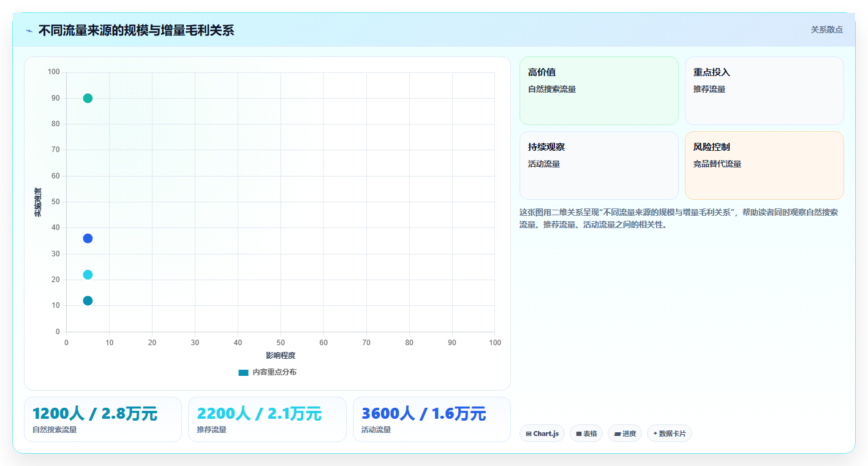The height and width of the screenshot is (466, 868).
Task: Click the 1200人 / 2.8万元 stat card
Action: [x=103, y=419]
